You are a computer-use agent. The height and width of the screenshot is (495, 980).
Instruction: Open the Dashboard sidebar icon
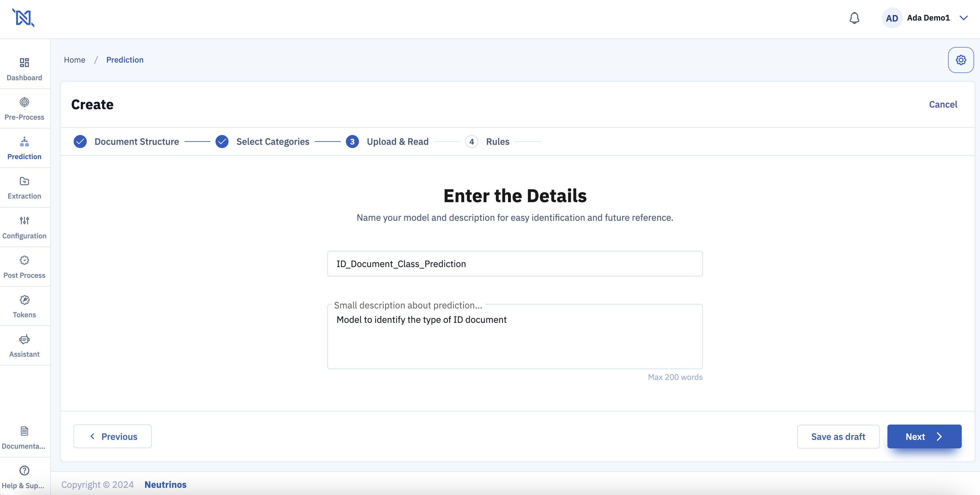24,63
